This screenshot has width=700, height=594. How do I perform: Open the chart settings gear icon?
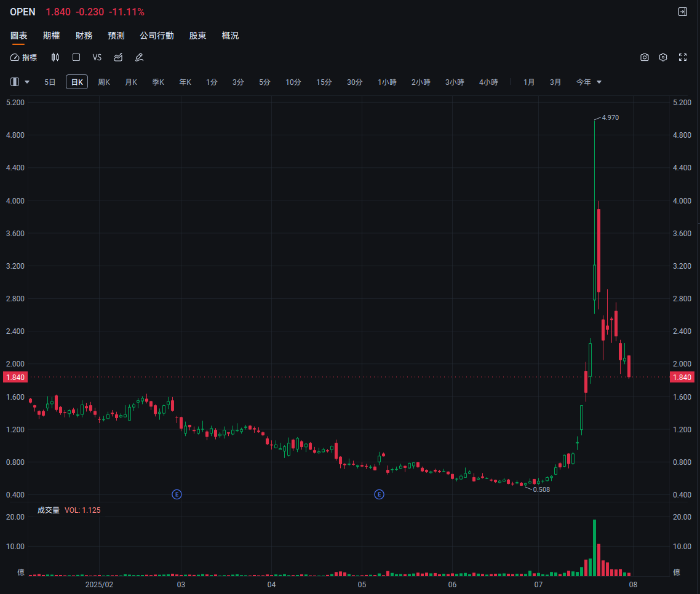(663, 57)
